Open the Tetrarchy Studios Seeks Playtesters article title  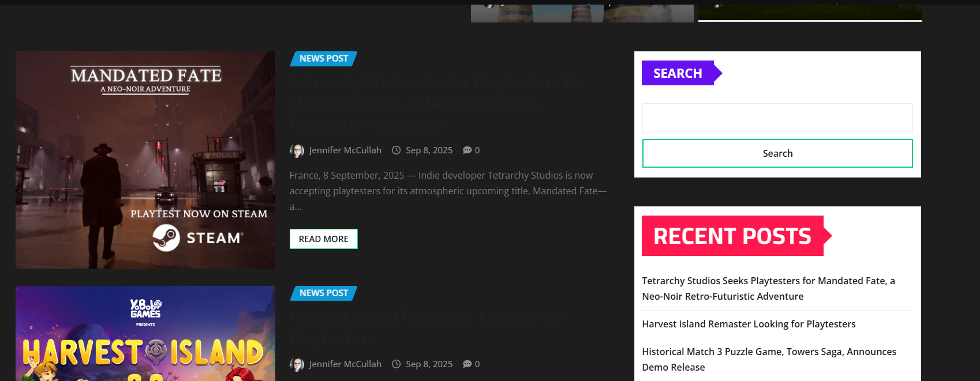coord(437,104)
